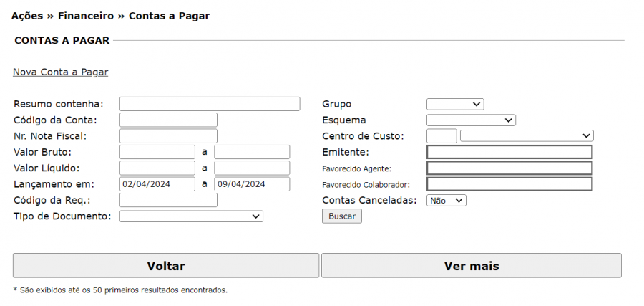Focus the Código da Conta input
644x306 pixels.
point(168,120)
